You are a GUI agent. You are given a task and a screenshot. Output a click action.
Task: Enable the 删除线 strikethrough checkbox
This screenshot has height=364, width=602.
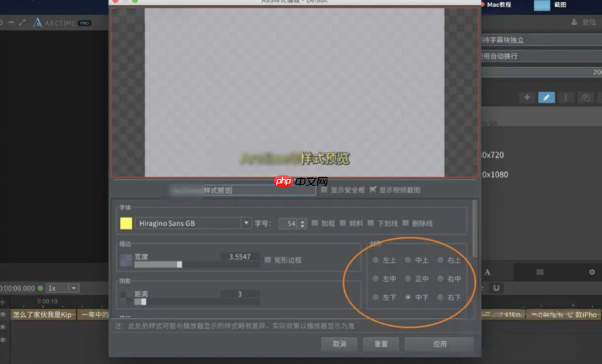[405, 223]
